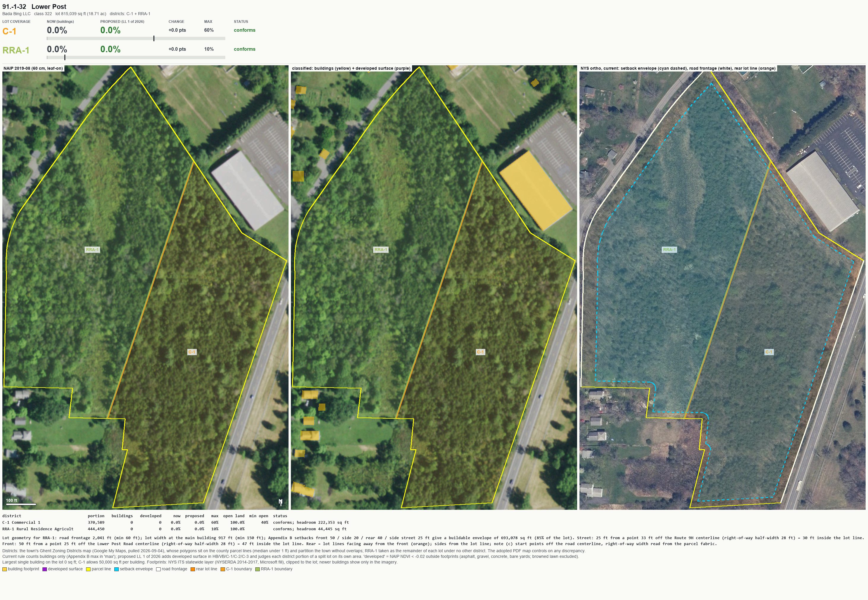Click the C-1 label on classified map
The height and width of the screenshot is (600, 868).
click(480, 352)
